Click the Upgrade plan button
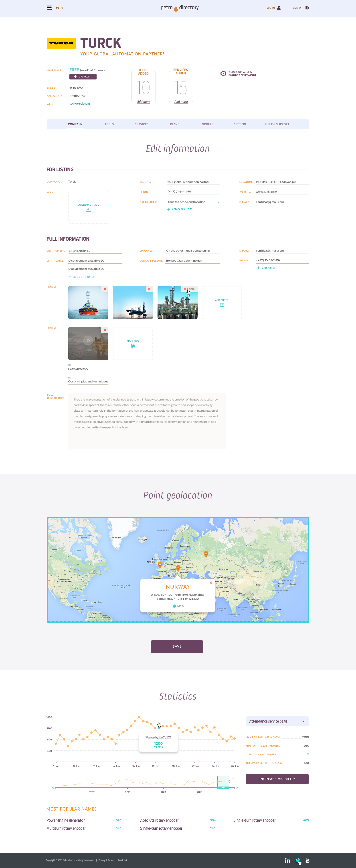Viewport: 356px width, 868px height. tap(83, 77)
